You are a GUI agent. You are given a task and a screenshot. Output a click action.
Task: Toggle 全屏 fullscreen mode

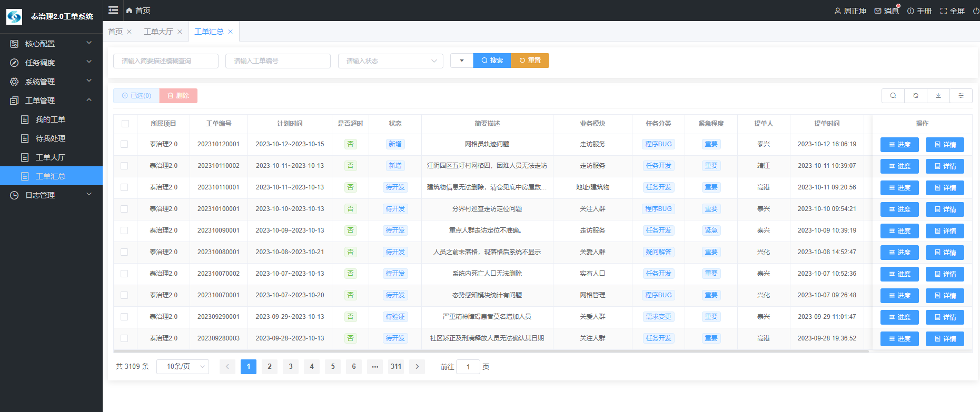click(x=952, y=11)
